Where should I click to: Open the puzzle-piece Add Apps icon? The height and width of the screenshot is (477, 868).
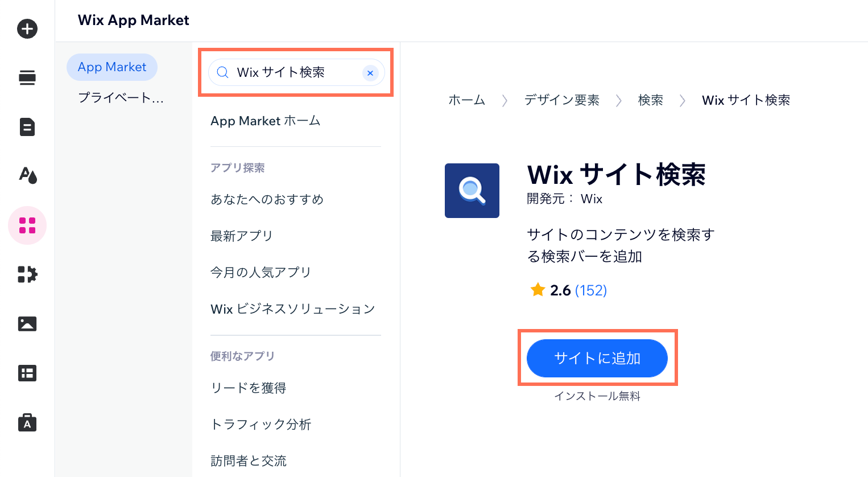point(27,274)
